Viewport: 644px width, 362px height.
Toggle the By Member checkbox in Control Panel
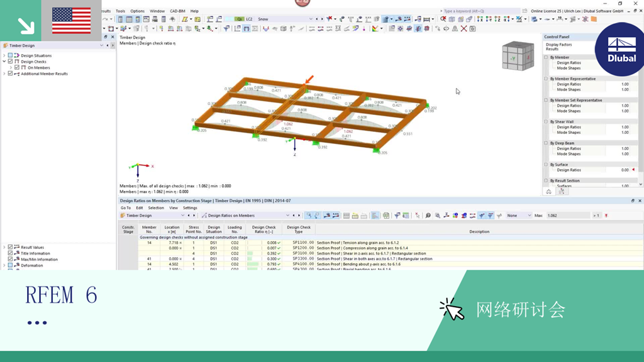(x=547, y=57)
